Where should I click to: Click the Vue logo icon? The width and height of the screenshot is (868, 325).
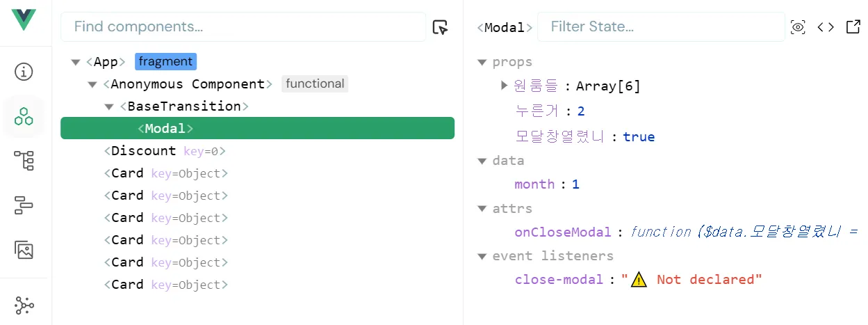point(24,19)
